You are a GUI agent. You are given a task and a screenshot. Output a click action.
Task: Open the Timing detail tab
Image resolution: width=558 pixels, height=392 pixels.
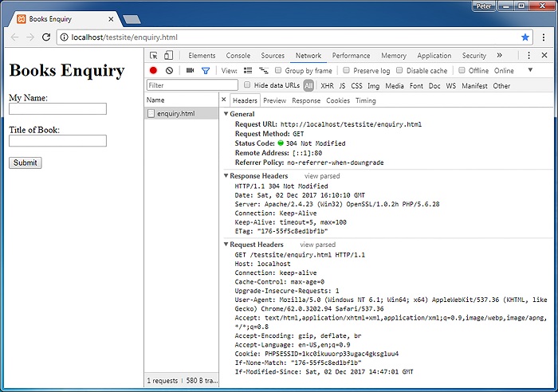pos(365,100)
